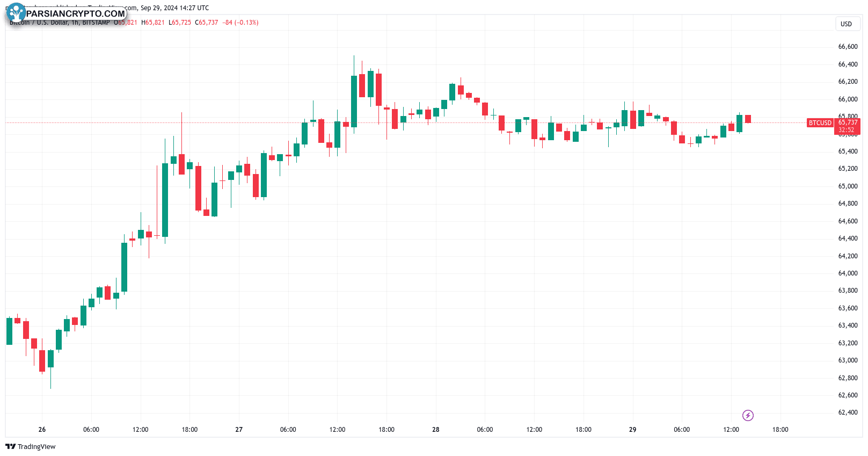
Task: Select the 63,600 price axis label
Action: (848, 308)
